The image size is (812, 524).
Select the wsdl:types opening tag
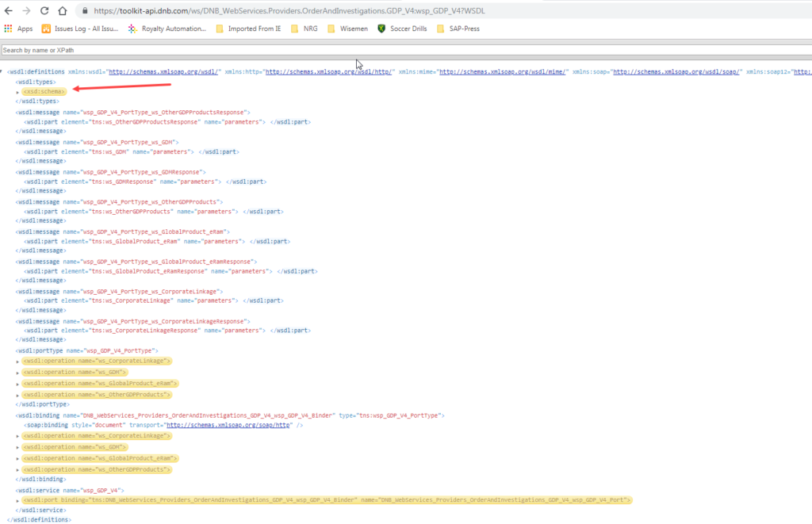(x=36, y=82)
